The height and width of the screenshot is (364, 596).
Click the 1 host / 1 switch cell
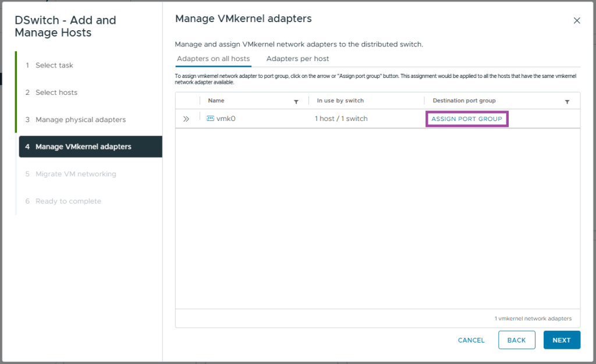(x=341, y=119)
